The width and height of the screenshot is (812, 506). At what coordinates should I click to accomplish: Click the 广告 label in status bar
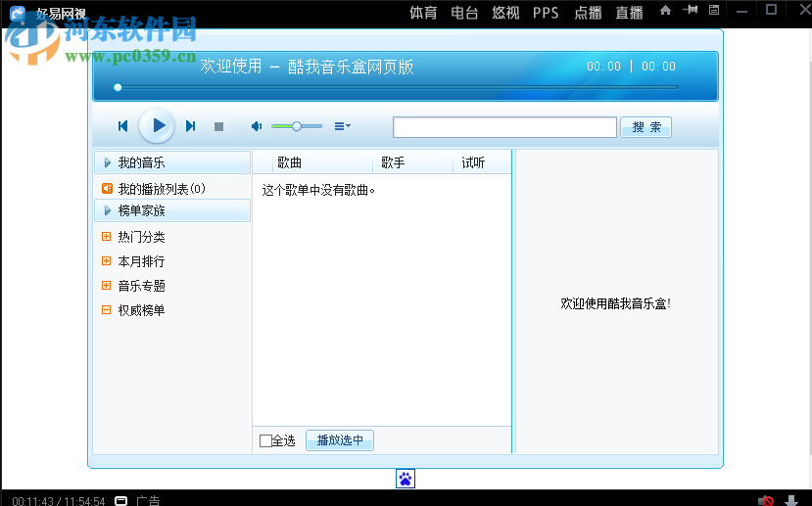(x=148, y=500)
